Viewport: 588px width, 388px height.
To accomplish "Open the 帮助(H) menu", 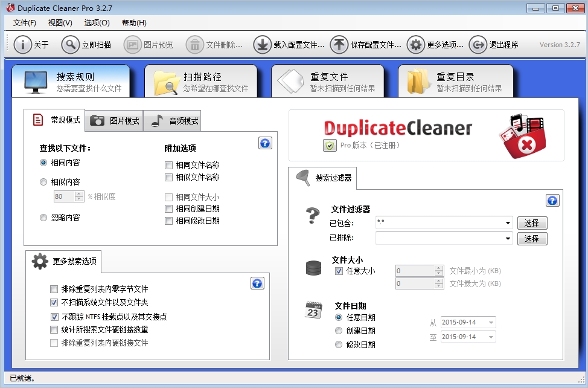I will (x=134, y=23).
